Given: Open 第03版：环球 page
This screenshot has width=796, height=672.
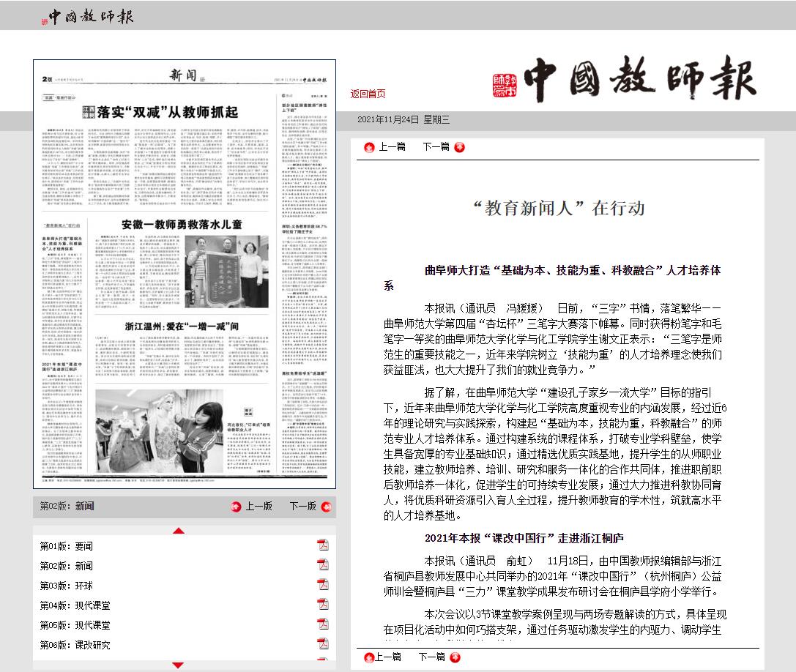Looking at the screenshot, I should coord(67,586).
